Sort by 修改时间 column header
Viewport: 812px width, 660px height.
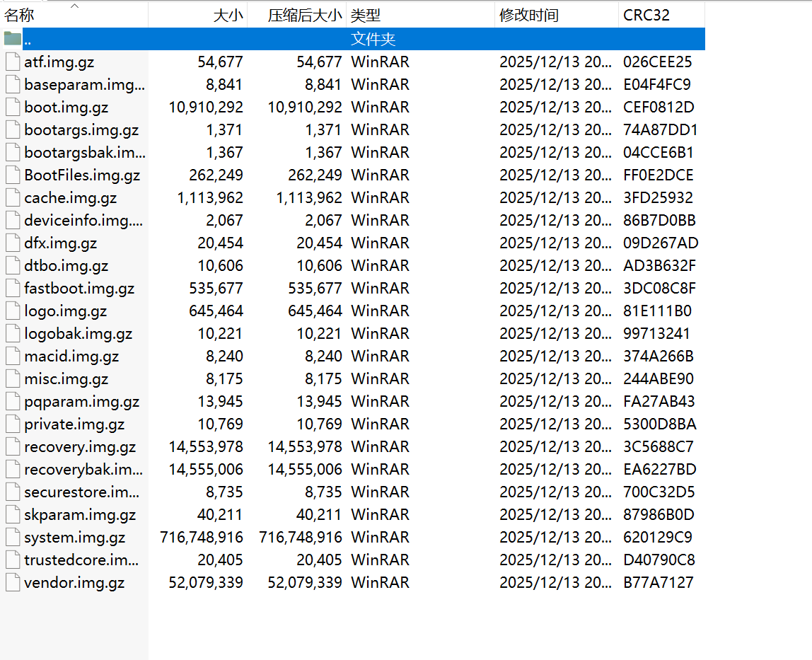tap(529, 16)
